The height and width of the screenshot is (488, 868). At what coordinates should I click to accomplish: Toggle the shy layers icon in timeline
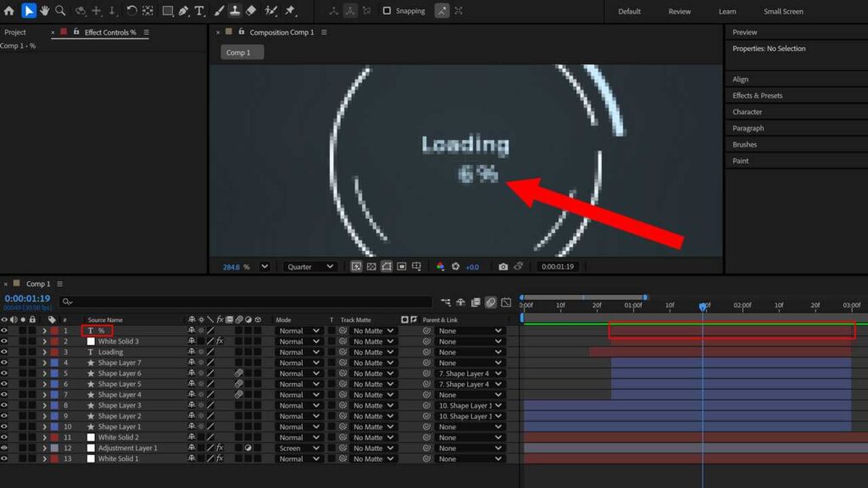point(460,302)
